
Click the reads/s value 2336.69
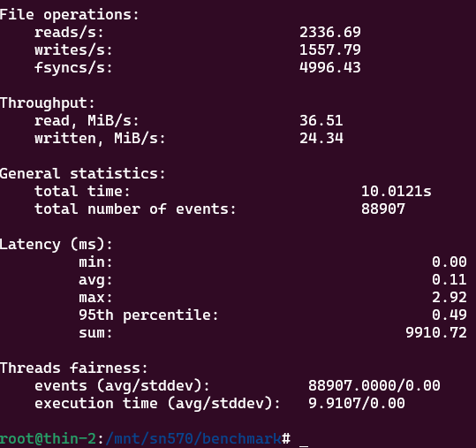click(x=330, y=32)
